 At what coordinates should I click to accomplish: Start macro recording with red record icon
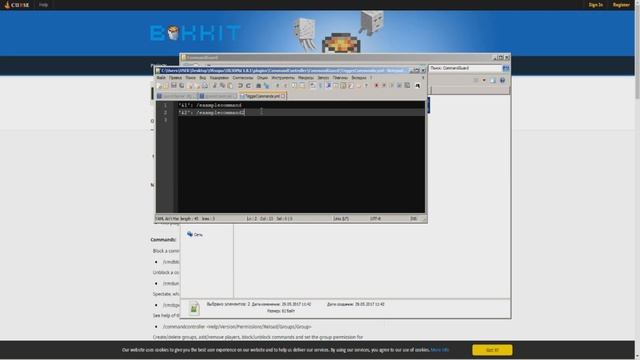coord(376,86)
